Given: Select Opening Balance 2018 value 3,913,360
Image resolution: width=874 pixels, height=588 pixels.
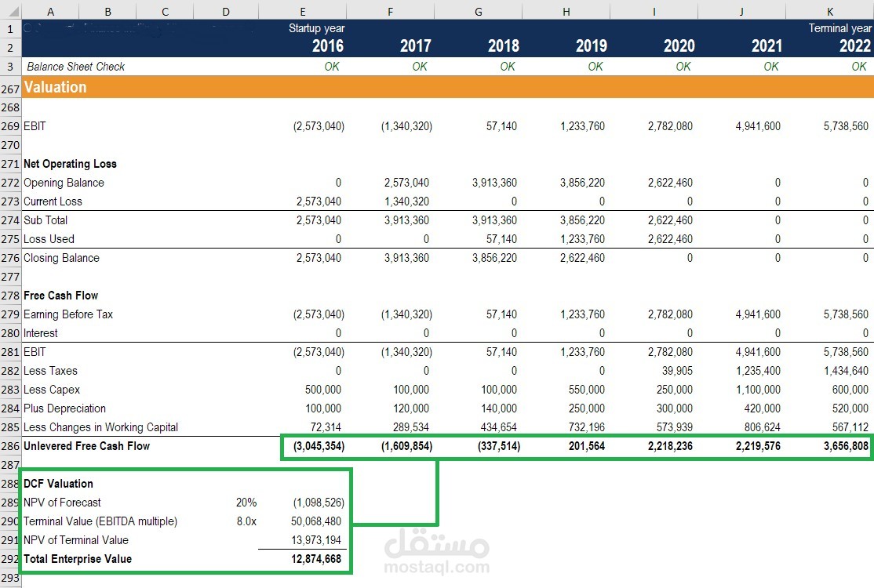Looking at the screenshot, I should [494, 183].
